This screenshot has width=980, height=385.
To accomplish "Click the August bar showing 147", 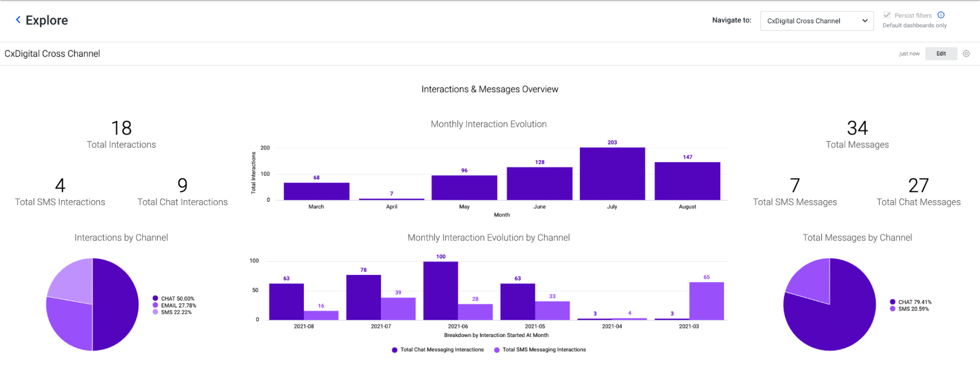I will point(687,181).
